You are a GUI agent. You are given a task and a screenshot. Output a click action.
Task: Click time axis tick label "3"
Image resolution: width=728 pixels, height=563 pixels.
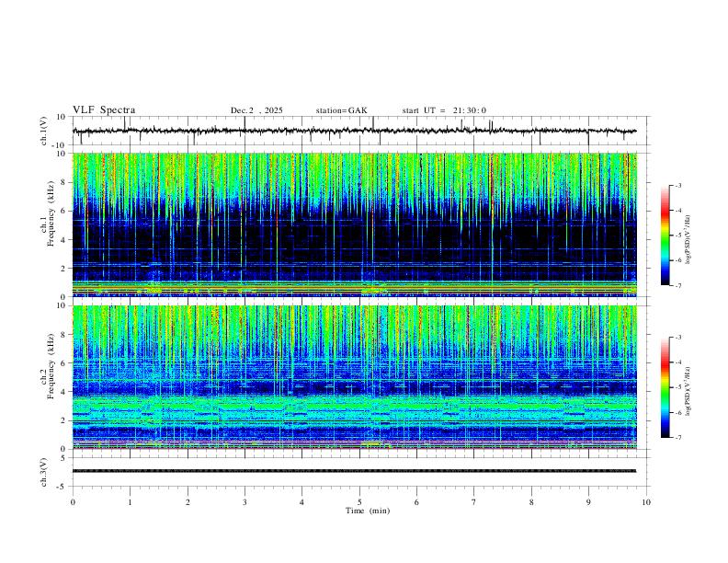[245, 502]
